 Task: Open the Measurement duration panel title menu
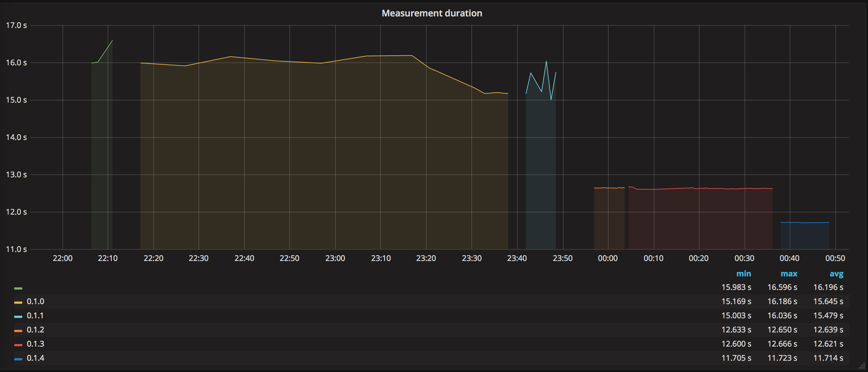[432, 13]
